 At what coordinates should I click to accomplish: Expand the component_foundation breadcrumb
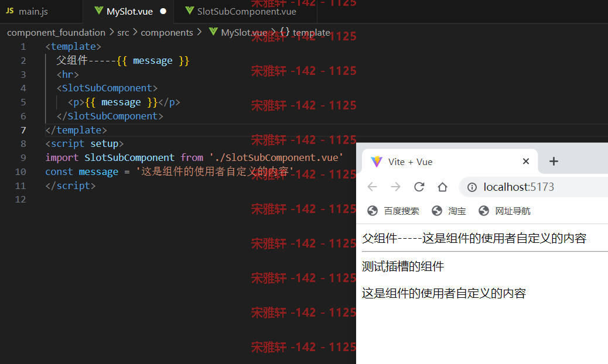56,33
